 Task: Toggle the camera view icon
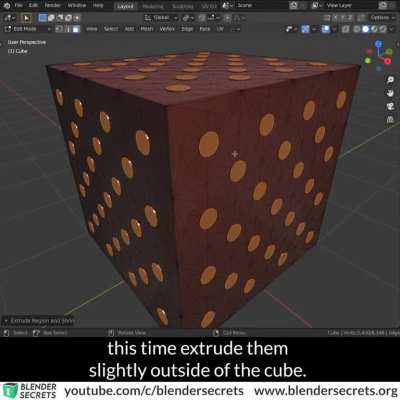(390, 106)
